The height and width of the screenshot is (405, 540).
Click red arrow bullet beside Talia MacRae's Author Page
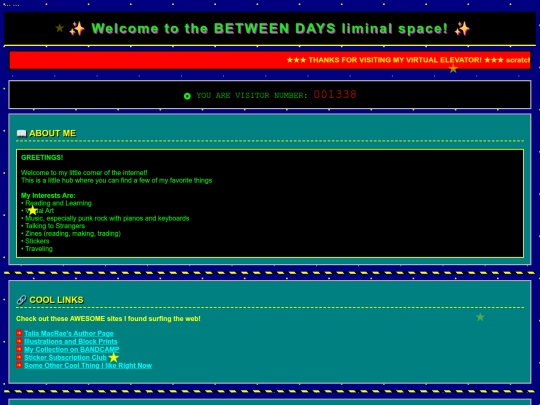coord(19,333)
